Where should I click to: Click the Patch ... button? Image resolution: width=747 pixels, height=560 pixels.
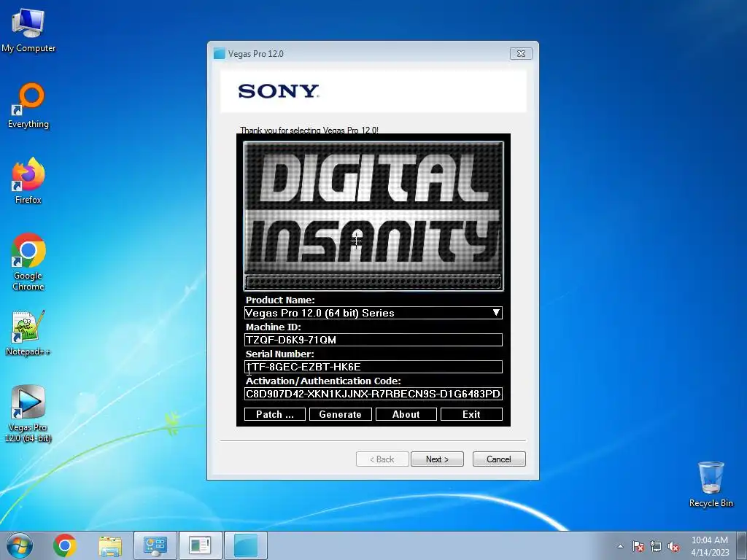[275, 414]
